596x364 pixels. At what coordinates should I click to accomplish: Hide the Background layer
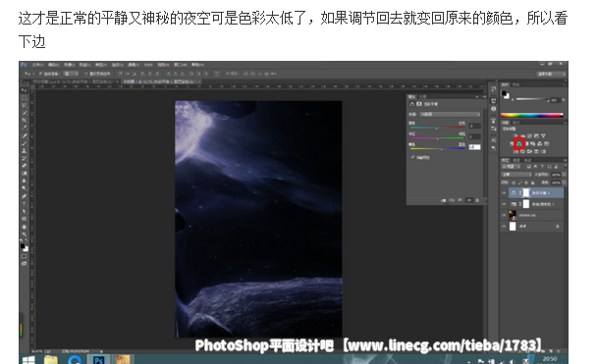(x=504, y=226)
